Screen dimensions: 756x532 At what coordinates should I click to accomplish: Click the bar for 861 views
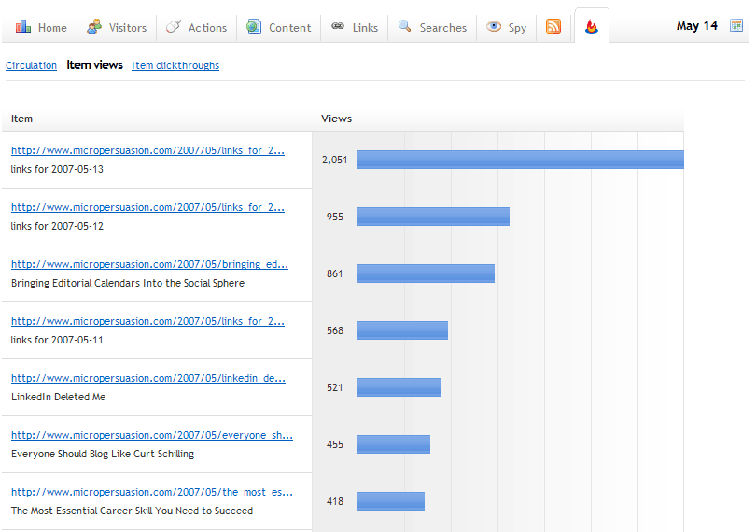(x=426, y=273)
